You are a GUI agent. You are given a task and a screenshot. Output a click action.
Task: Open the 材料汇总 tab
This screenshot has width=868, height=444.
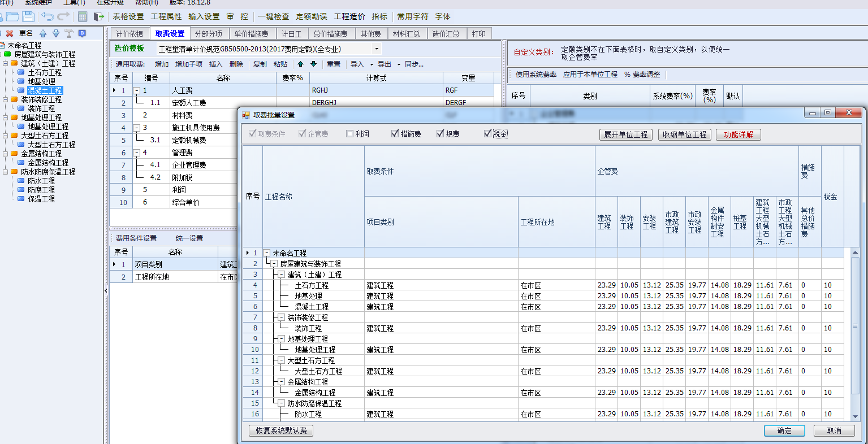pos(407,34)
